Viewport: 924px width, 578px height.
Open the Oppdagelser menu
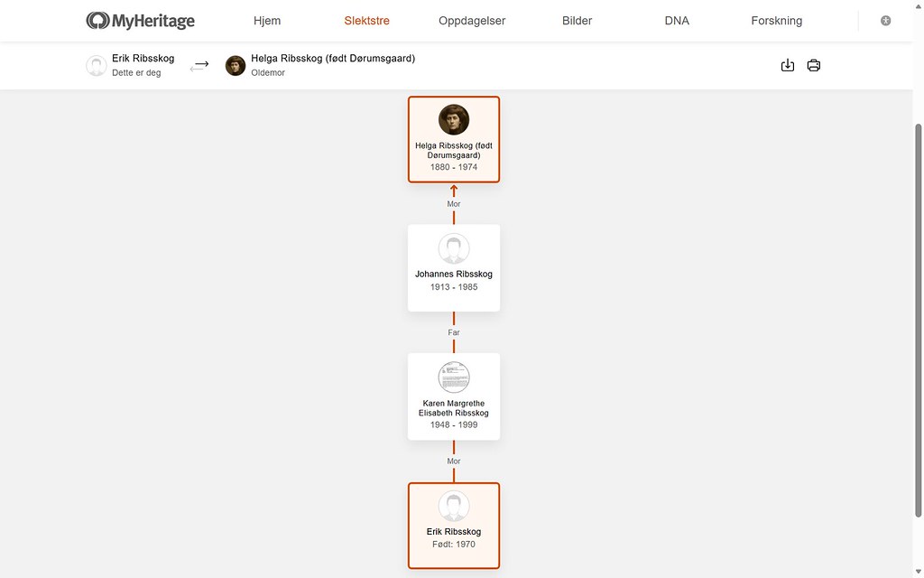472,21
